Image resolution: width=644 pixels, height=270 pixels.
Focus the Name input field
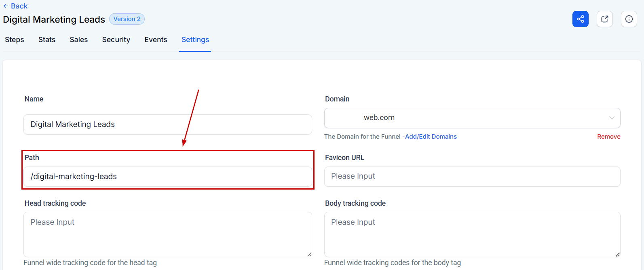pyautogui.click(x=168, y=124)
